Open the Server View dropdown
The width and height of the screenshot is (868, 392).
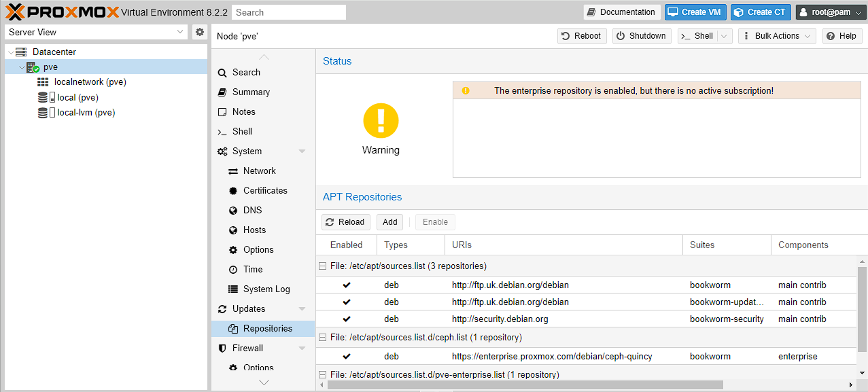(x=96, y=32)
